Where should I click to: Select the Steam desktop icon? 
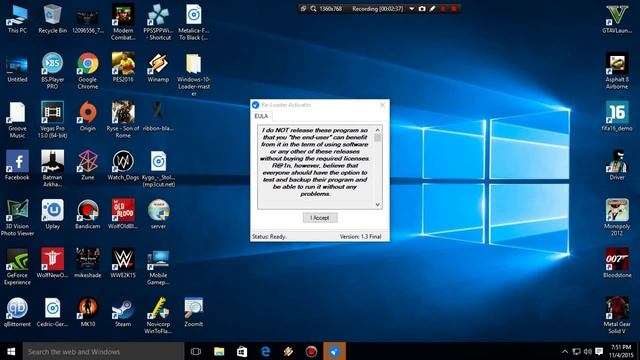click(x=123, y=312)
